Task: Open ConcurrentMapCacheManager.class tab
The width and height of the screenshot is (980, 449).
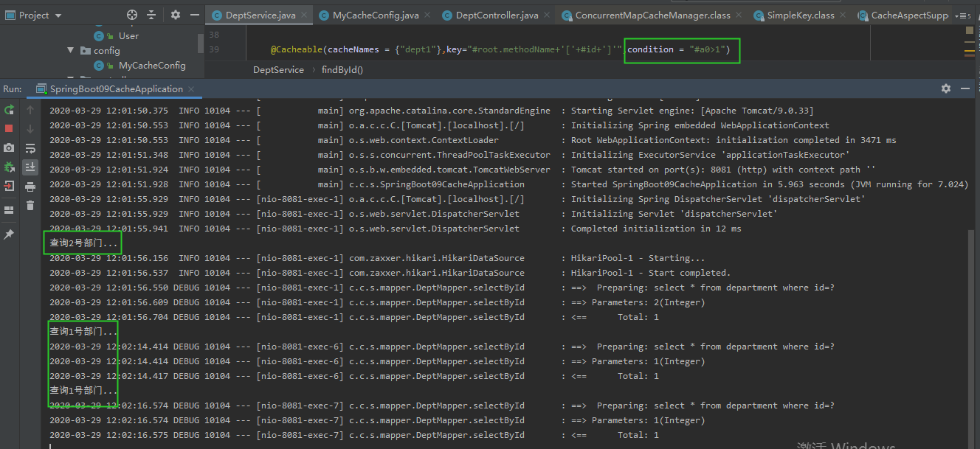Action: (x=652, y=15)
